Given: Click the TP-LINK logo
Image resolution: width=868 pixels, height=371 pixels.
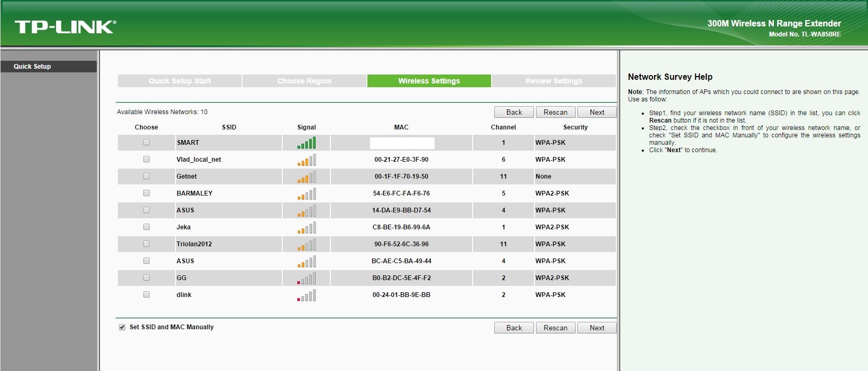Looking at the screenshot, I should click(66, 27).
